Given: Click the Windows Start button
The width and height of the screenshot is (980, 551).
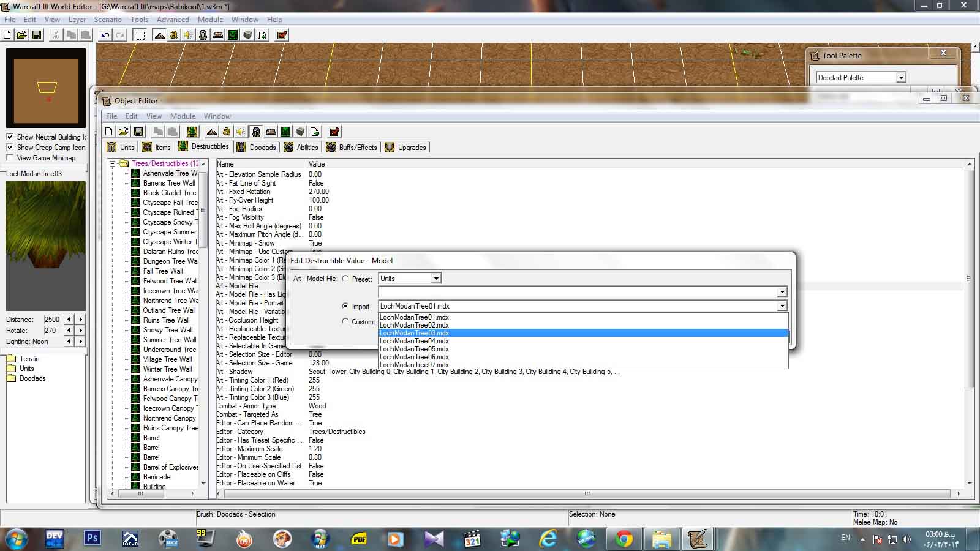Looking at the screenshot, I should (x=16, y=539).
